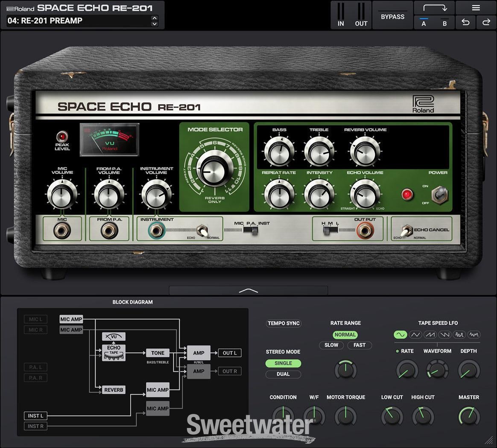Collapse the front panel with the chevron
Viewport: 497px width, 448px height.
(x=248, y=290)
